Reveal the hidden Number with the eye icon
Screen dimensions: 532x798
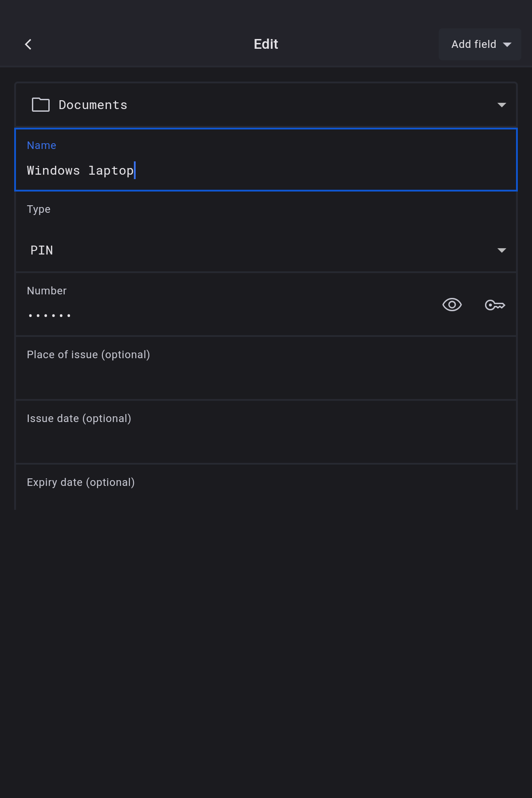(x=452, y=305)
